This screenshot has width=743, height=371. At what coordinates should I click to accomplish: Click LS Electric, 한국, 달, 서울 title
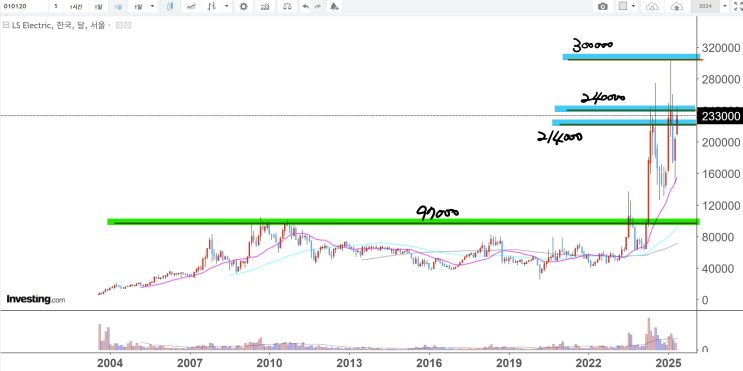[58, 25]
